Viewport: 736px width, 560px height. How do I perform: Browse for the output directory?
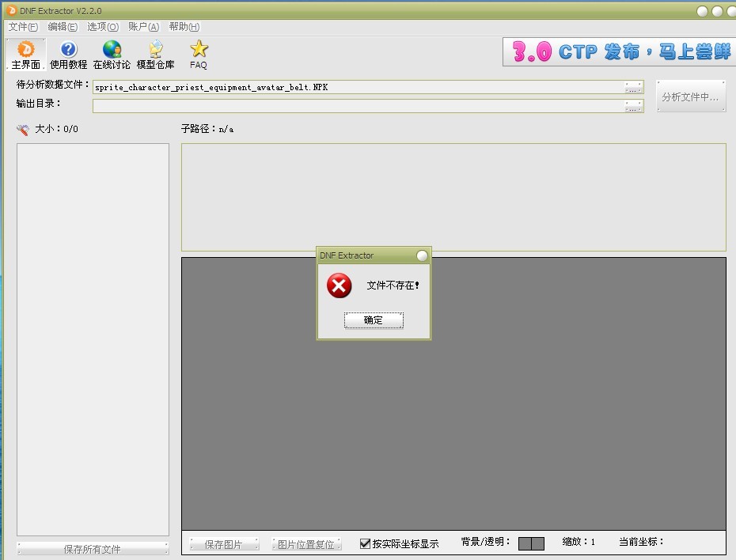pyautogui.click(x=634, y=107)
